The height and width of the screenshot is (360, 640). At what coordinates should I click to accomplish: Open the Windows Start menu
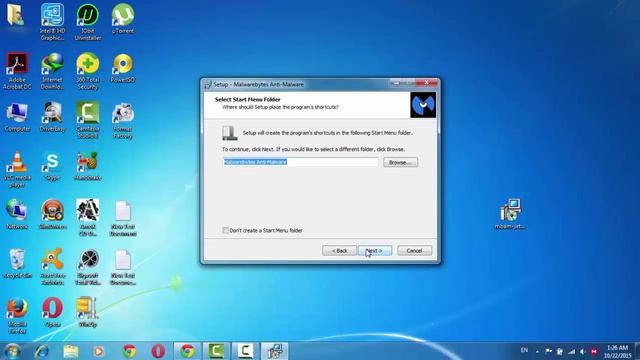(12, 351)
